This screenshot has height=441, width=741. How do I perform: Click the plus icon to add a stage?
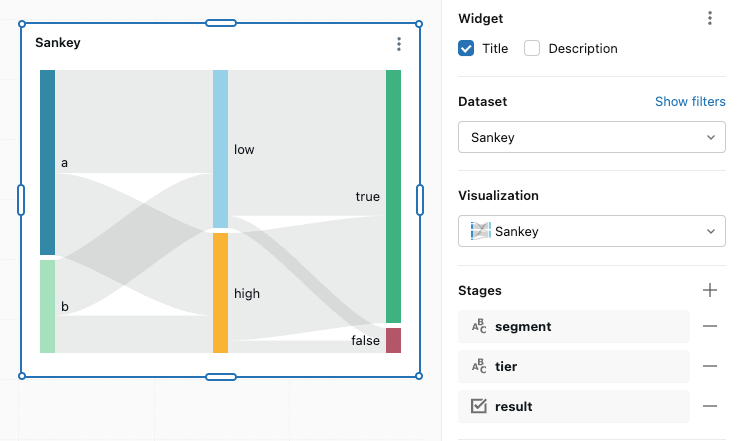pos(710,290)
